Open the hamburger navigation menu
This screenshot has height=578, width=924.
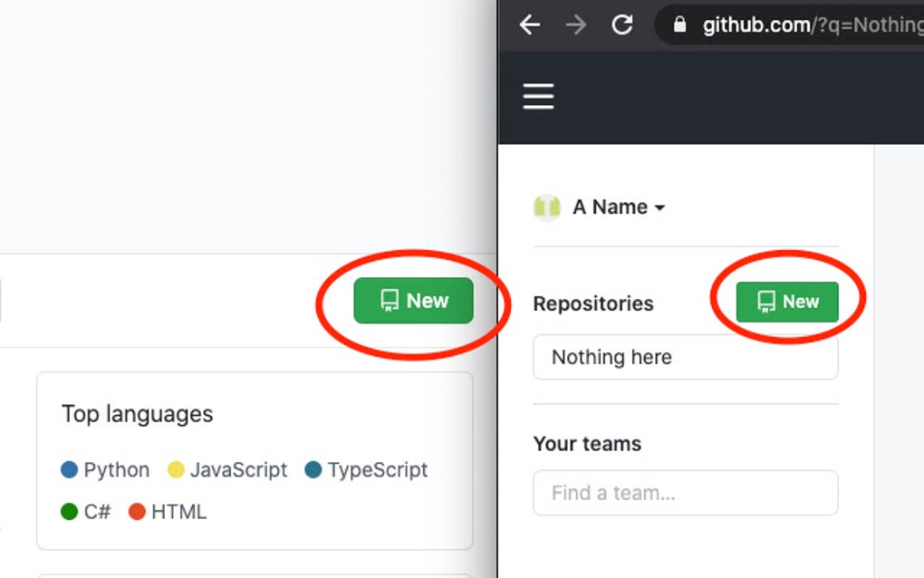pyautogui.click(x=538, y=96)
